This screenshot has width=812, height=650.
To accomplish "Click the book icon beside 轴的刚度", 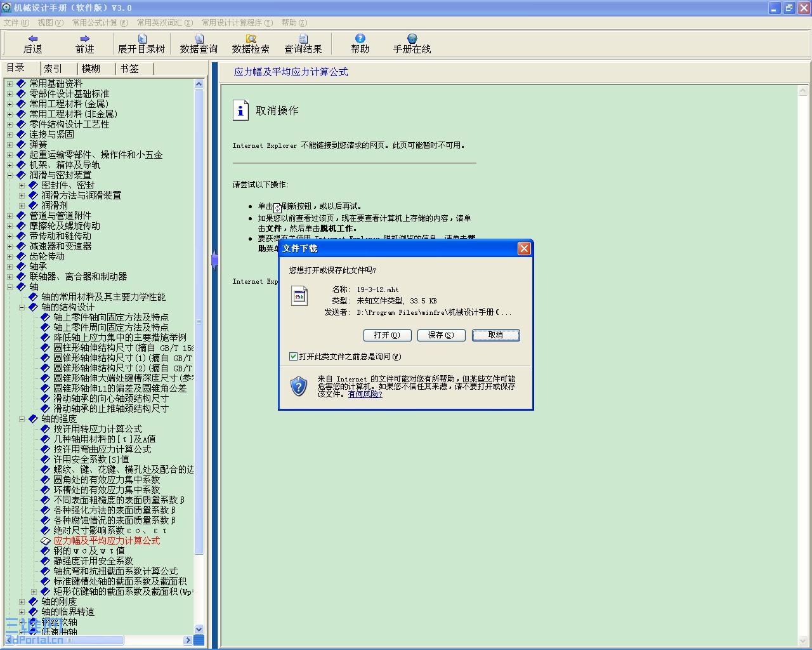I will [33, 602].
